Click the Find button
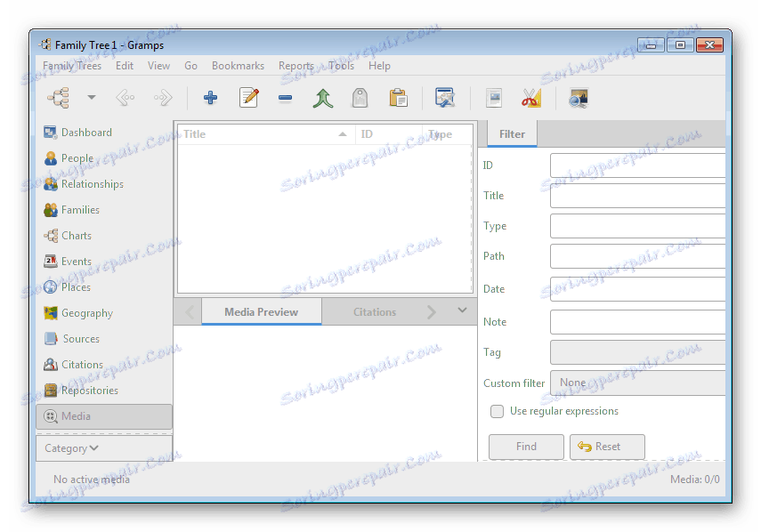The image size is (761, 532). 526,447
